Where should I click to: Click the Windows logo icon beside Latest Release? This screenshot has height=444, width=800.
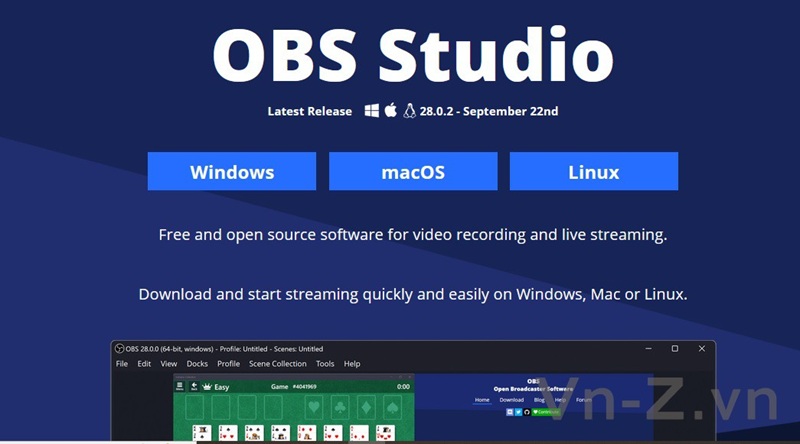tap(372, 111)
